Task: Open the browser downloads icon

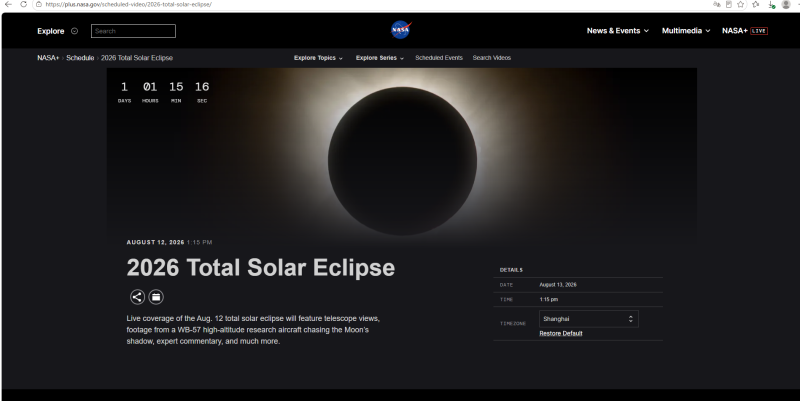Action: pyautogui.click(x=772, y=5)
